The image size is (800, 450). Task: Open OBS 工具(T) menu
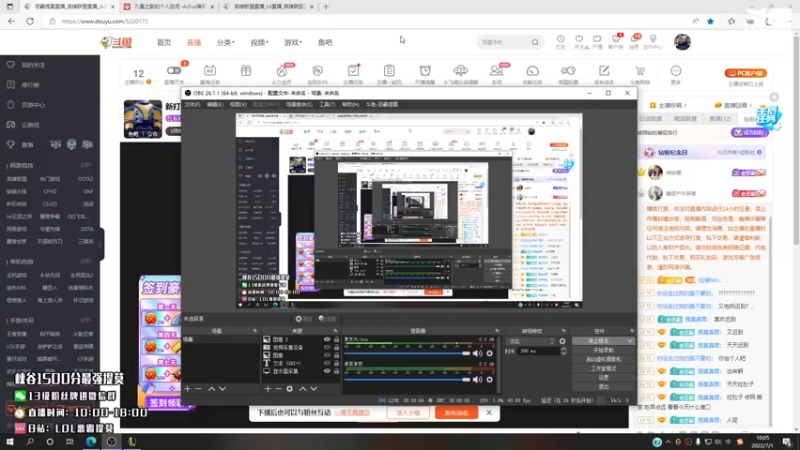point(327,105)
